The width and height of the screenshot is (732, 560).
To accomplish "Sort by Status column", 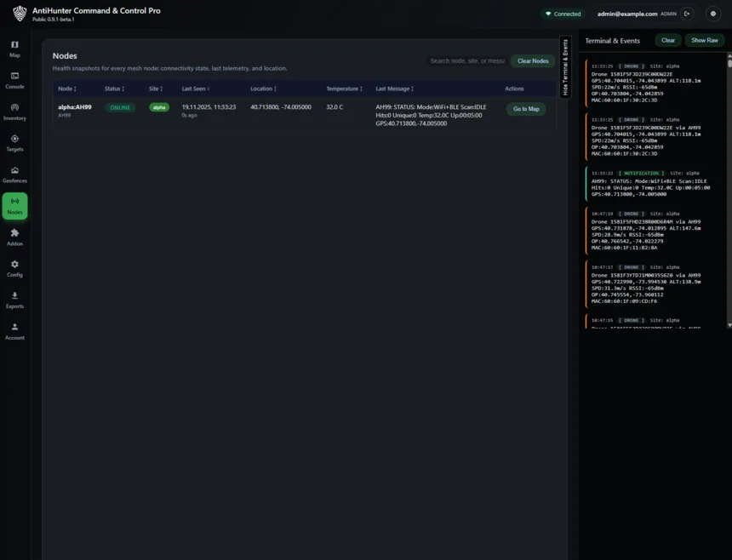I will tap(114, 89).
